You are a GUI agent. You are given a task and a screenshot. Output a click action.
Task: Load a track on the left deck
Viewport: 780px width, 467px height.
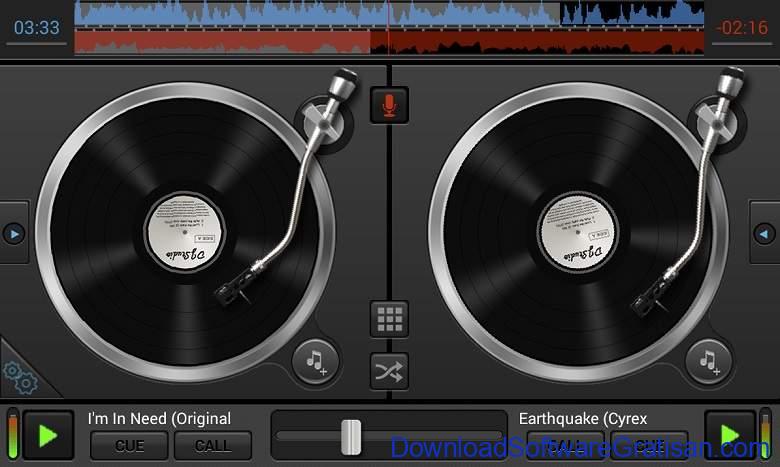pyautogui.click(x=315, y=362)
